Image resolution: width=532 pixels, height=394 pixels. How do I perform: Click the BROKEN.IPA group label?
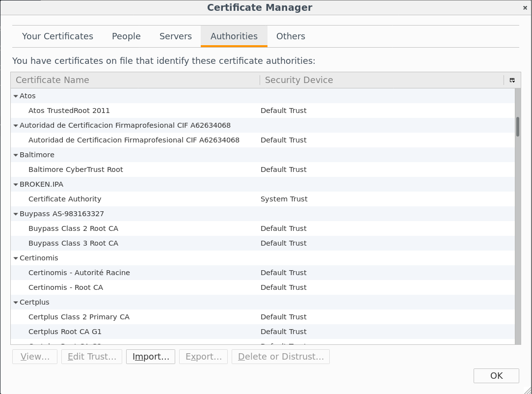coord(41,184)
